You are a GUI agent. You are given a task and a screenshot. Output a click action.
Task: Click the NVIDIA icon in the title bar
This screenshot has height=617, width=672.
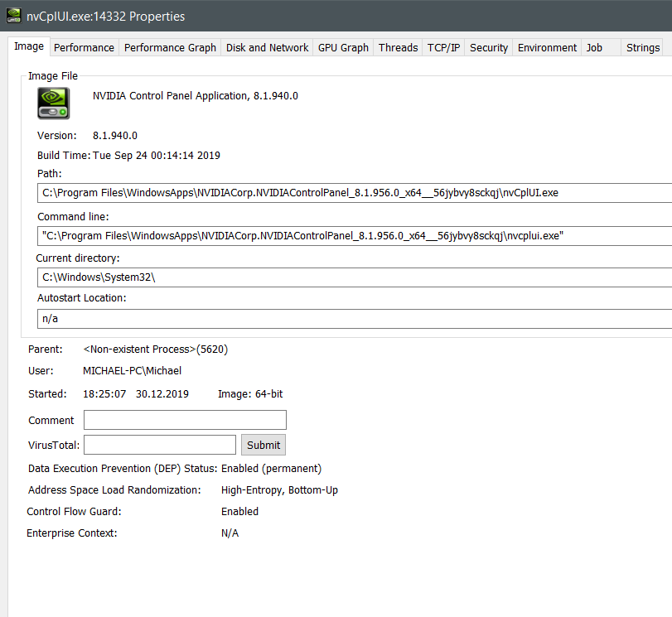(14, 16)
